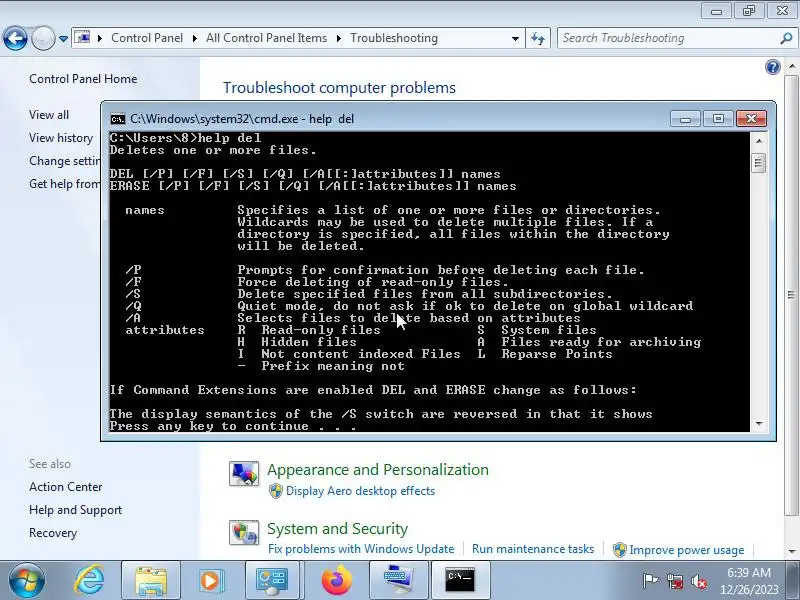
Task: Click the forward navigation arrow button
Action: [43, 38]
